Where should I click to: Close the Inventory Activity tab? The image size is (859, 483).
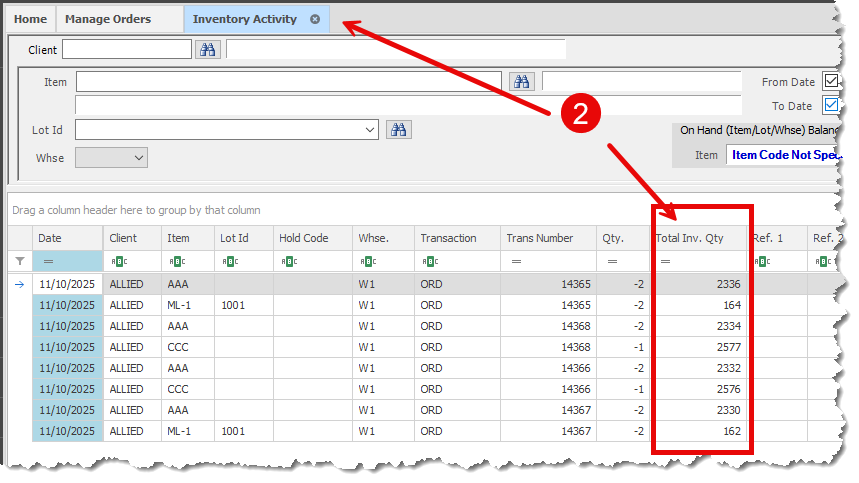[315, 19]
